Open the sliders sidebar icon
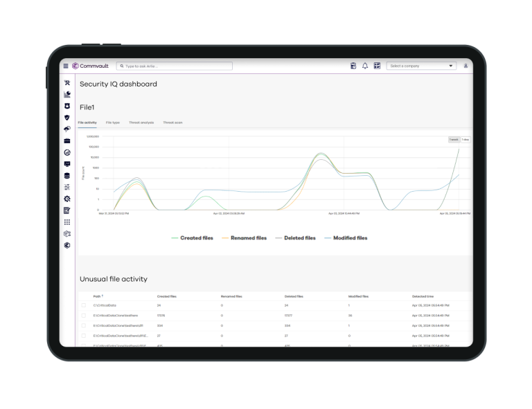This screenshot has width=532, height=409. [x=67, y=187]
